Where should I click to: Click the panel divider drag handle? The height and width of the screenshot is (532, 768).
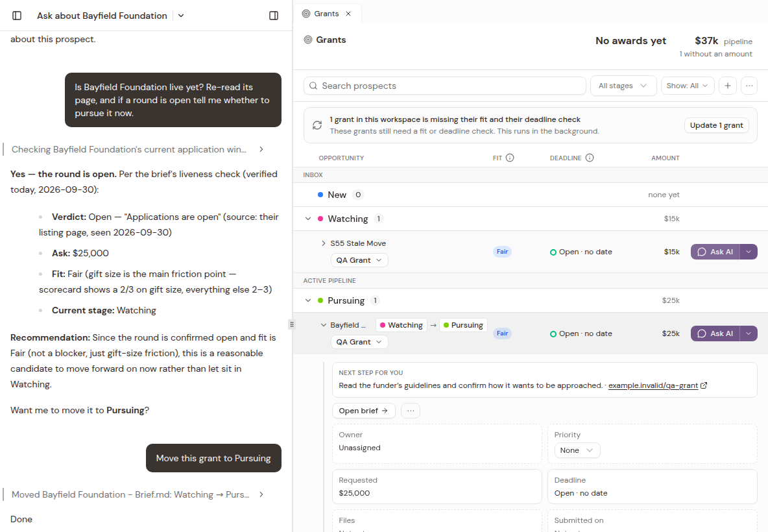click(x=292, y=324)
